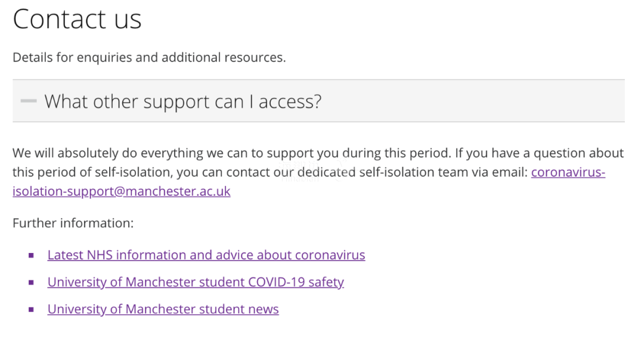Viewport: 644px width, 340px height.
Task: Click the purple bullet beside student news link
Action: (31, 310)
